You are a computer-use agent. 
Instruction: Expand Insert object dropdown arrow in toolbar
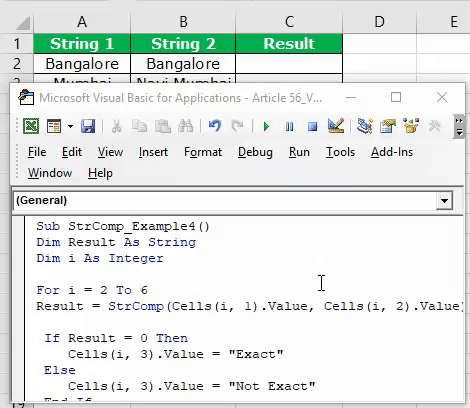(70, 126)
